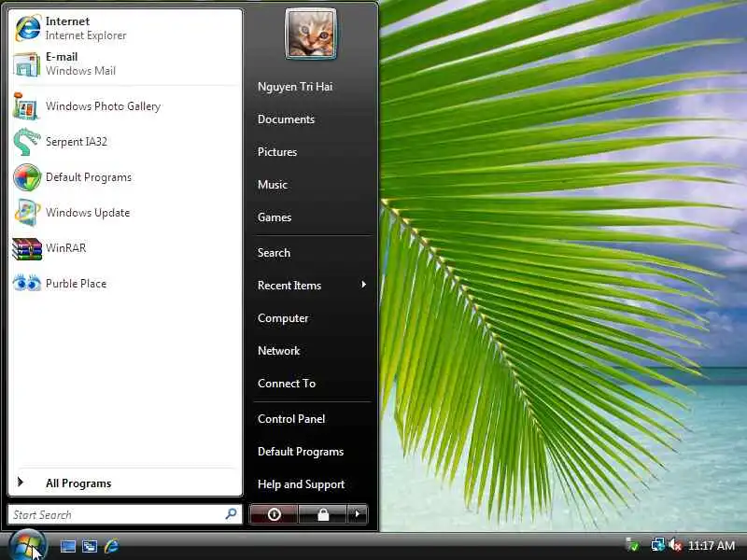Click the network tray icon
This screenshot has width=747, height=560.
pos(658,545)
